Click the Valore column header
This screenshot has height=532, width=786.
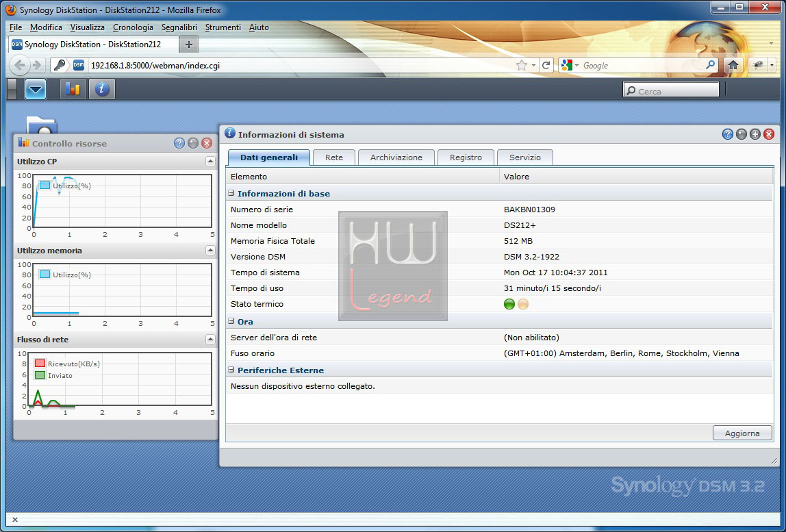point(636,177)
